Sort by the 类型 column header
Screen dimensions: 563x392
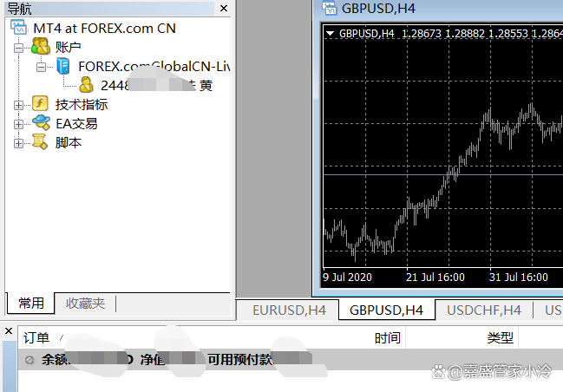(x=500, y=337)
